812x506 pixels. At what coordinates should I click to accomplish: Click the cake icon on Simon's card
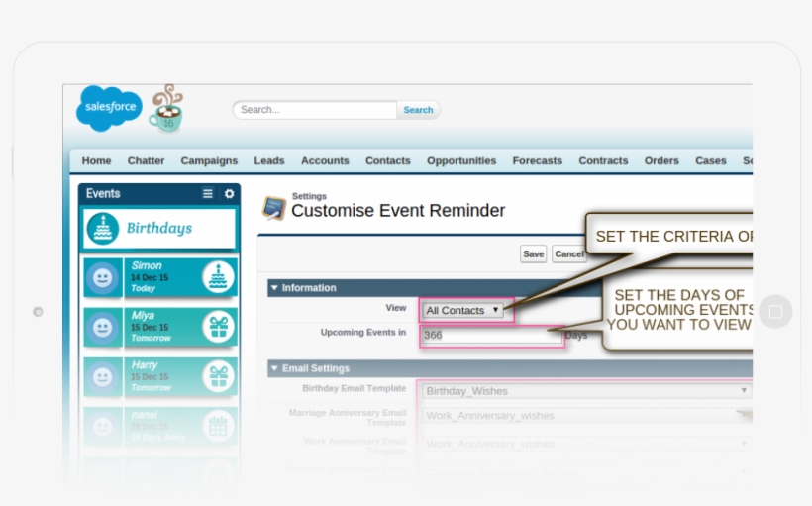tap(218, 277)
